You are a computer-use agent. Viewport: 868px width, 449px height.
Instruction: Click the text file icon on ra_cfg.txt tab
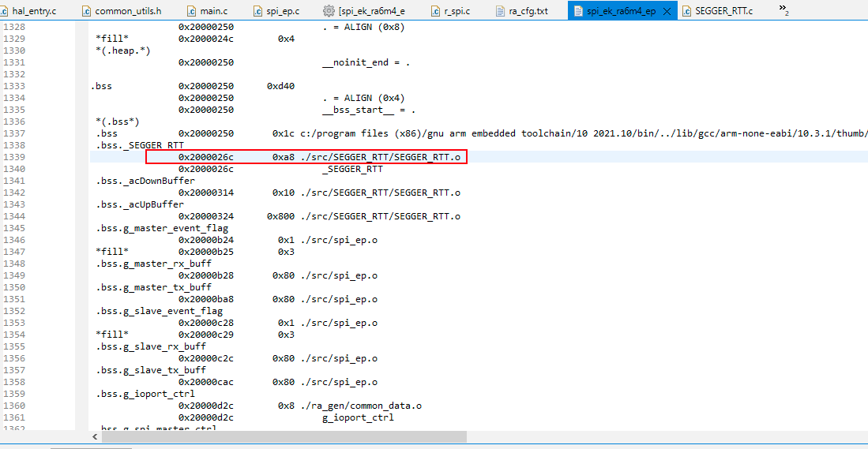(x=501, y=11)
